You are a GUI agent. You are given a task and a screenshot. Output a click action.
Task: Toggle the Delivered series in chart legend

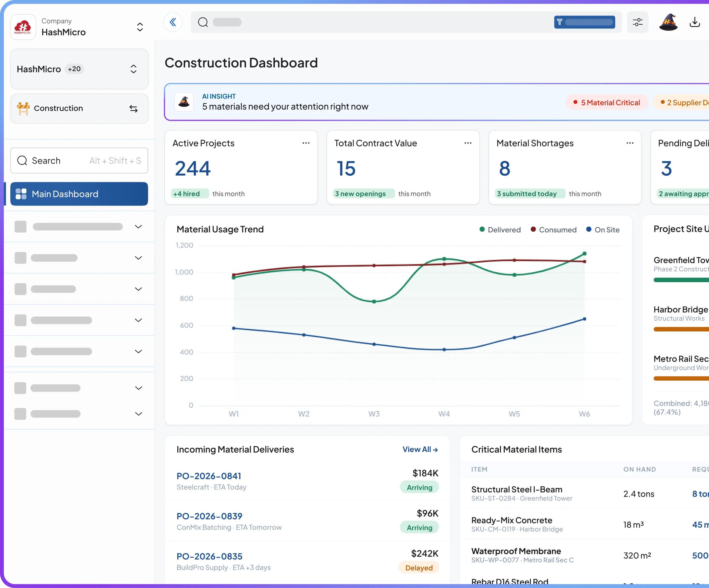500,230
